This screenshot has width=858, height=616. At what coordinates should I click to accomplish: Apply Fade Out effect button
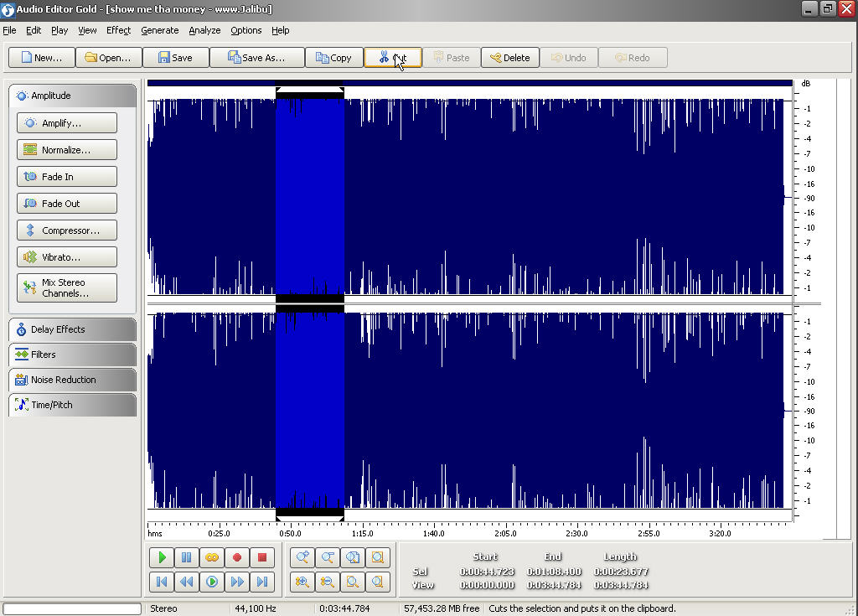(67, 204)
